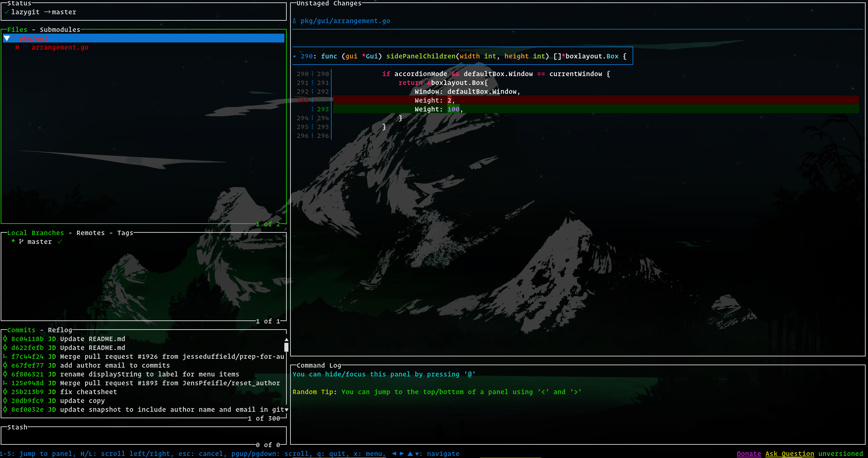Click the commits scrollbar up arrow
Image resolution: width=868 pixels, height=458 pixels.
286,339
